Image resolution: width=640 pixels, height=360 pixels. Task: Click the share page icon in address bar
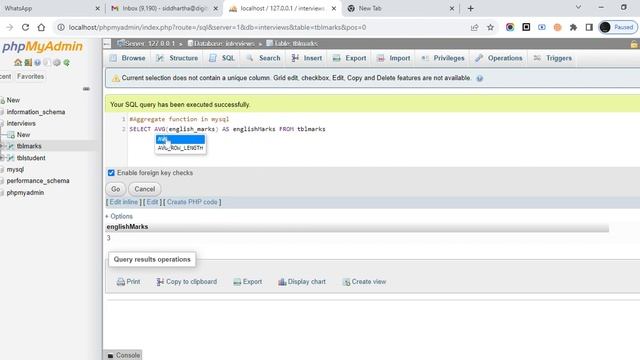474,27
